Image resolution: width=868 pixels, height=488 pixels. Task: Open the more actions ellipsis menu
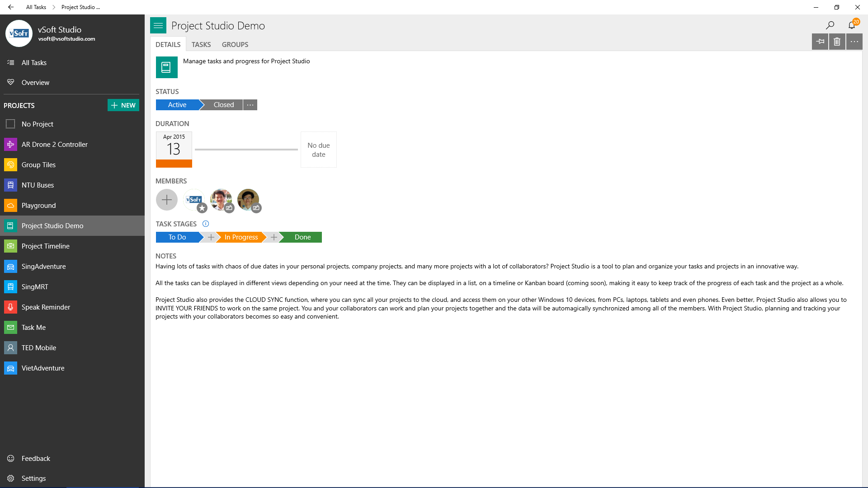(854, 42)
